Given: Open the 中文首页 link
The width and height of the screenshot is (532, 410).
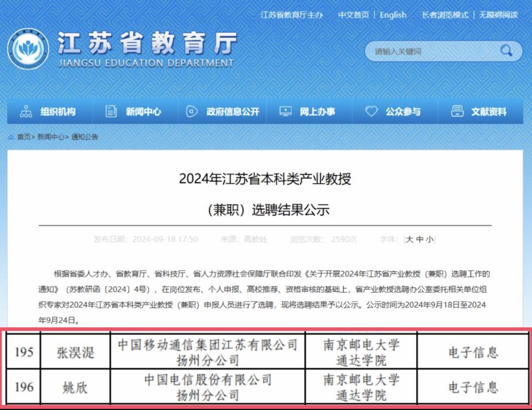Looking at the screenshot, I should point(354,15).
